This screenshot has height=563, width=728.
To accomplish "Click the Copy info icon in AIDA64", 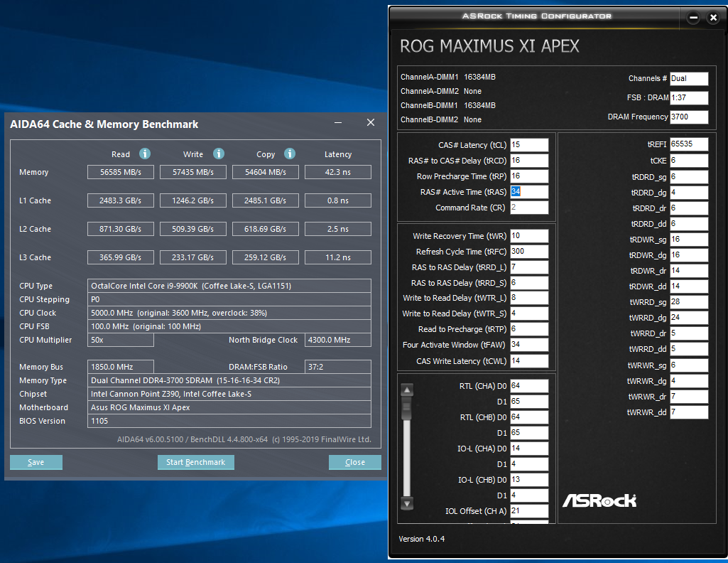I will [x=290, y=154].
